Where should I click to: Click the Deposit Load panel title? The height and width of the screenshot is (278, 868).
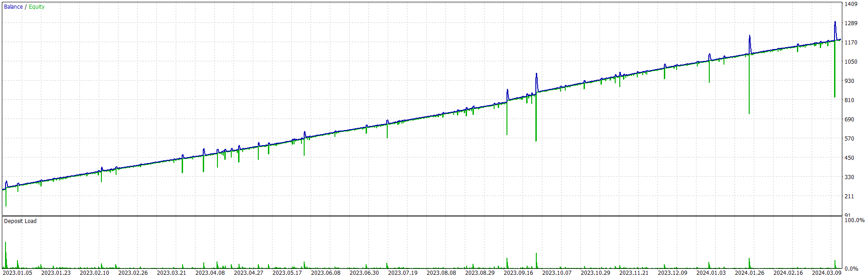click(x=20, y=221)
